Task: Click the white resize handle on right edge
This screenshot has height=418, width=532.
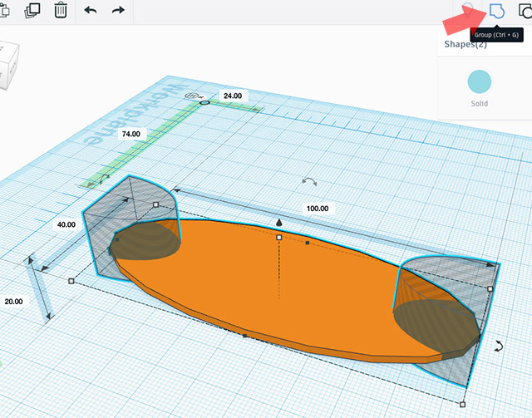Action: coord(490,288)
